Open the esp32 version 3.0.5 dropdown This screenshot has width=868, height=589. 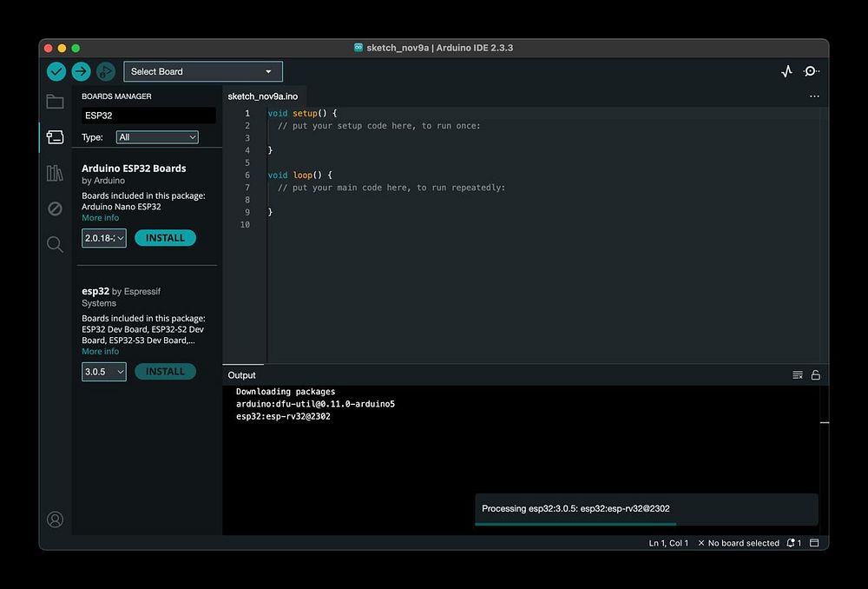coord(104,372)
